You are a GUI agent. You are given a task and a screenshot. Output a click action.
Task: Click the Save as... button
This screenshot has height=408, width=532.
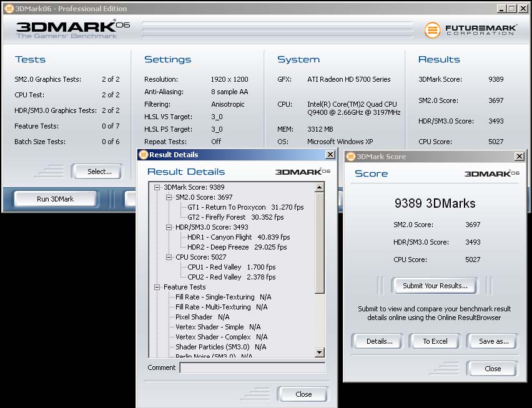493,341
